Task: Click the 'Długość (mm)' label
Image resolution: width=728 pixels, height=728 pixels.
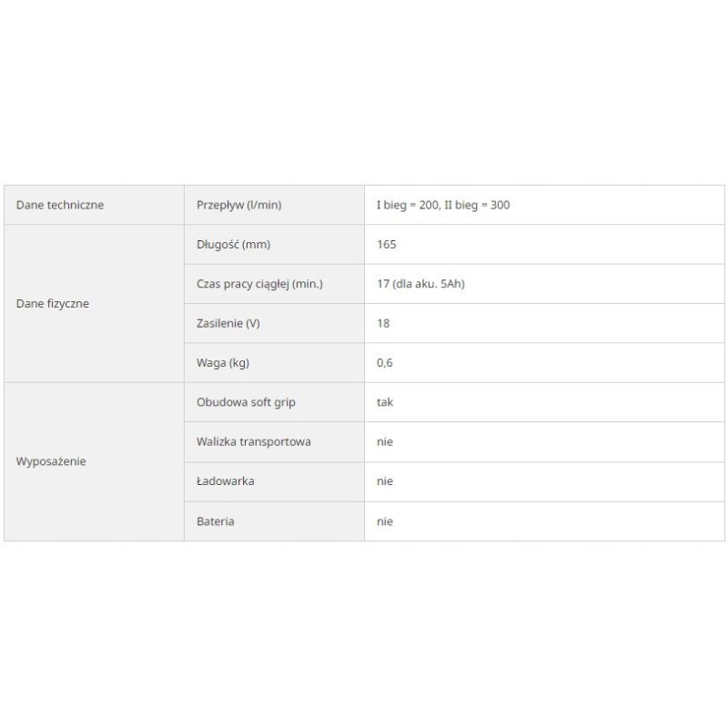Action: click(234, 245)
